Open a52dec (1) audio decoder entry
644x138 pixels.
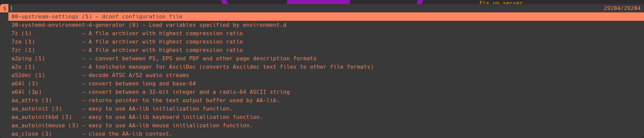[100, 75]
